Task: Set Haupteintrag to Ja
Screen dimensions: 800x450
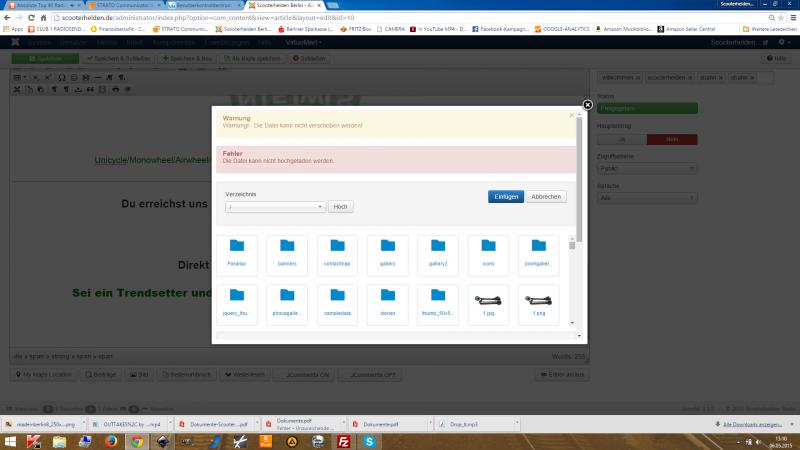Action: point(620,139)
